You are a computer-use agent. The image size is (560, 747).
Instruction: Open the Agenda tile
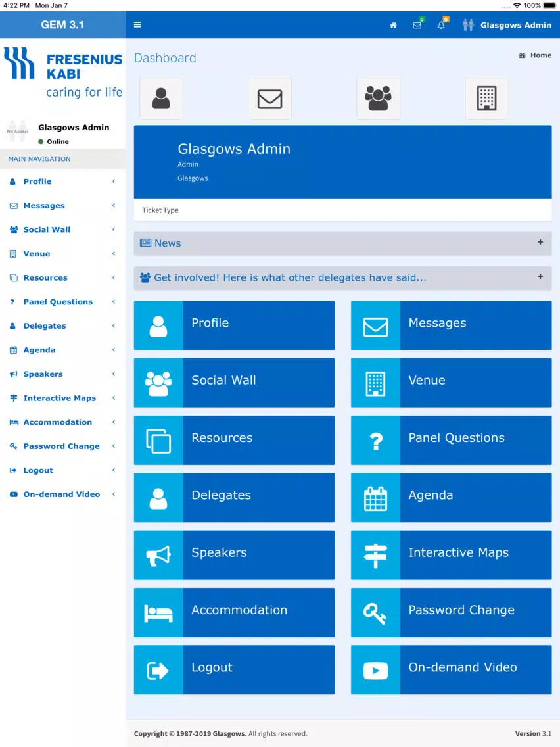click(x=452, y=497)
